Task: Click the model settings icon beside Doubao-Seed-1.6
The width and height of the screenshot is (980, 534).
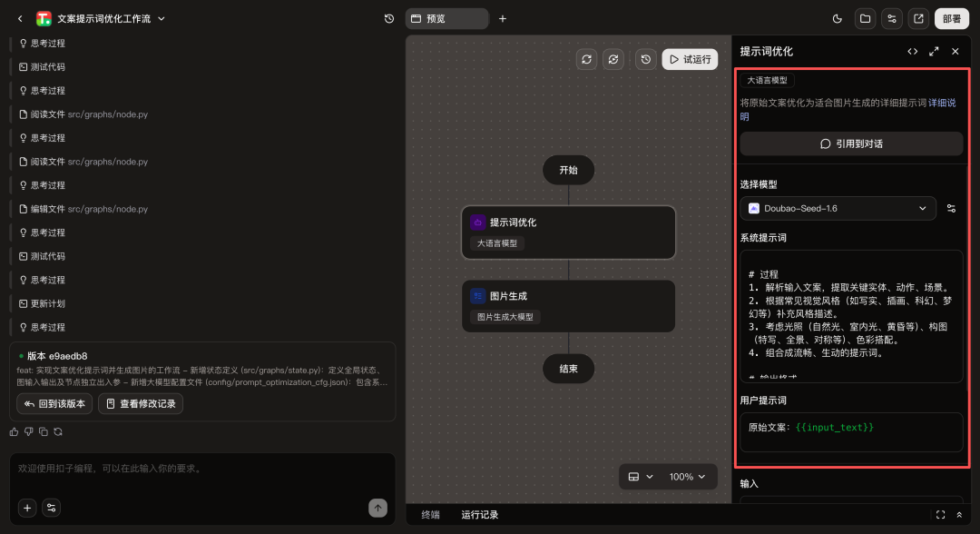Action: pos(951,208)
